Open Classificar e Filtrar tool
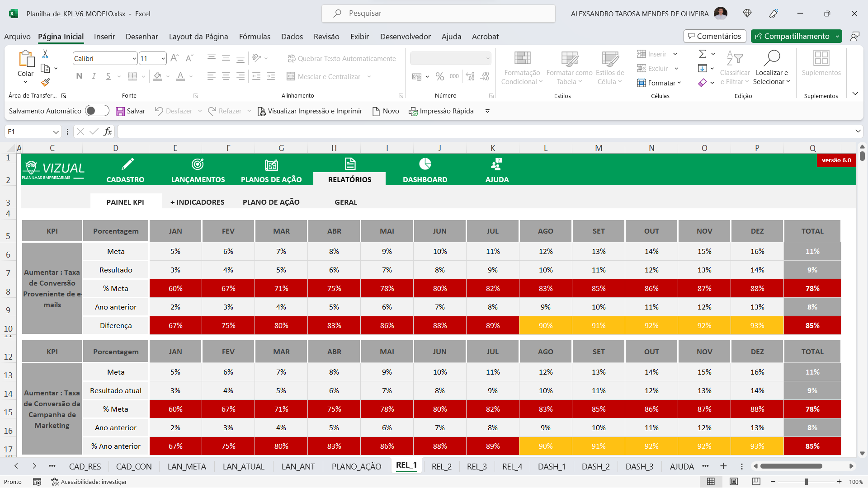868x488 pixels. tap(735, 68)
